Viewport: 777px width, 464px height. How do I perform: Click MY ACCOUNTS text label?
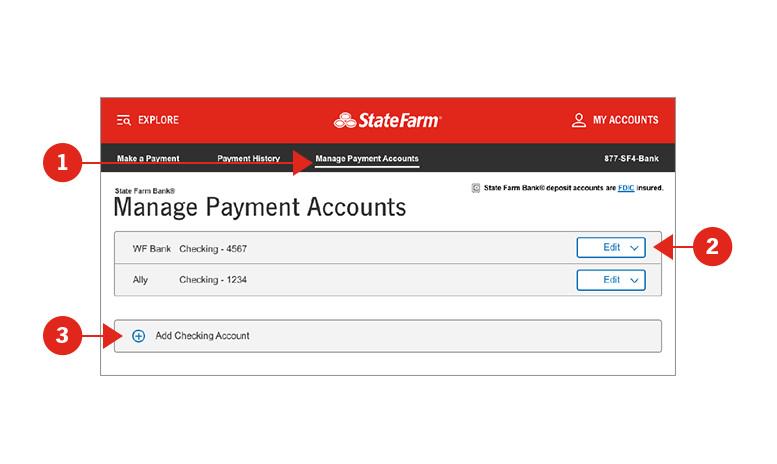[625, 120]
